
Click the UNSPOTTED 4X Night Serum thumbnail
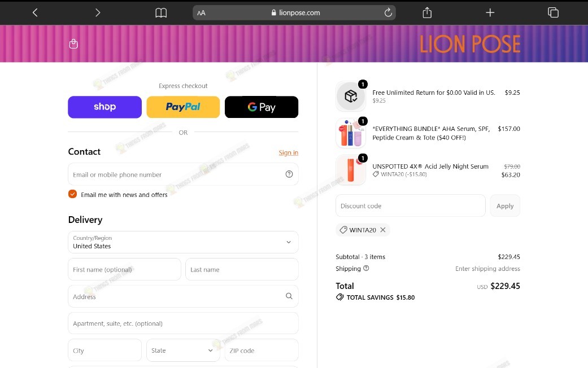351,170
